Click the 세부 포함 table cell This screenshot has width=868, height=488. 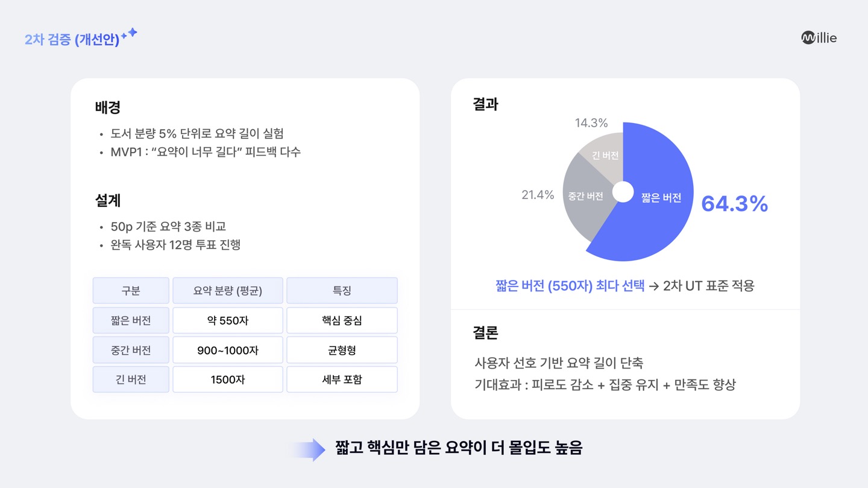coord(342,379)
